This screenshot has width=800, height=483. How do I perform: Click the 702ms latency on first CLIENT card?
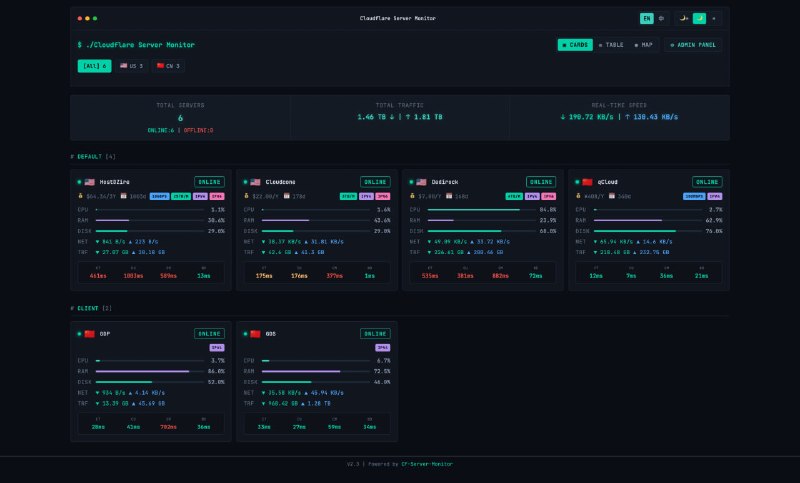(168, 427)
